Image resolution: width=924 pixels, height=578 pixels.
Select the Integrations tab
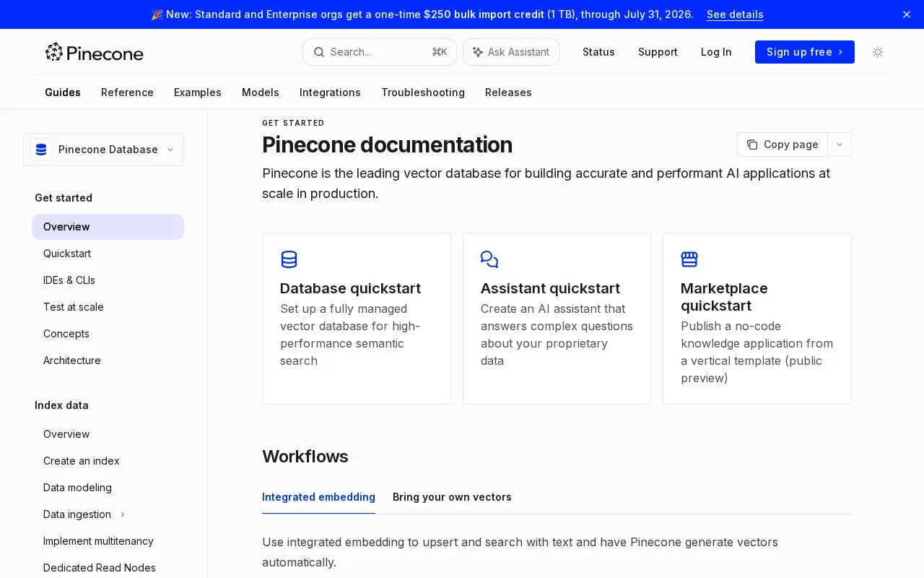(330, 92)
